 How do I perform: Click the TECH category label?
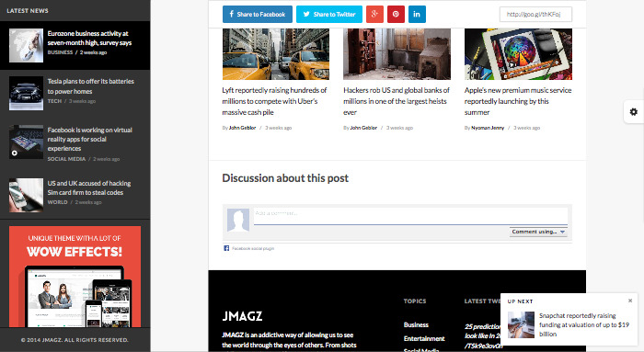pyautogui.click(x=54, y=101)
